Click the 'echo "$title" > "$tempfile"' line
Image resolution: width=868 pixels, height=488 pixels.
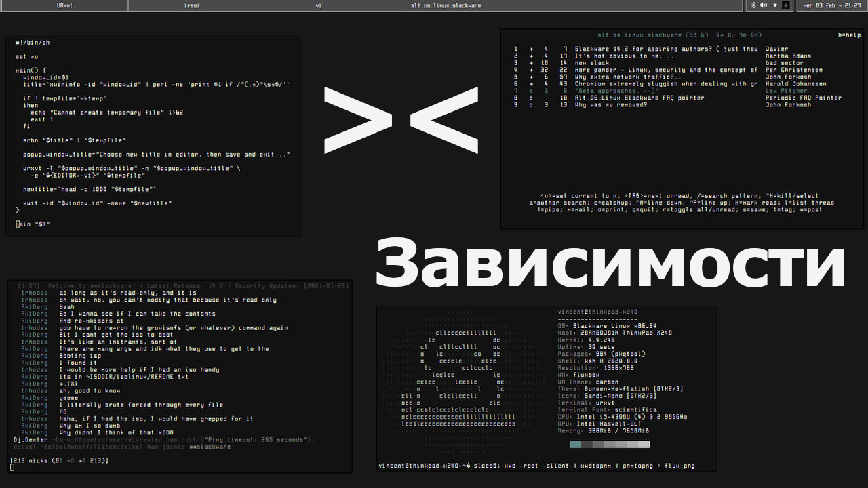click(75, 140)
